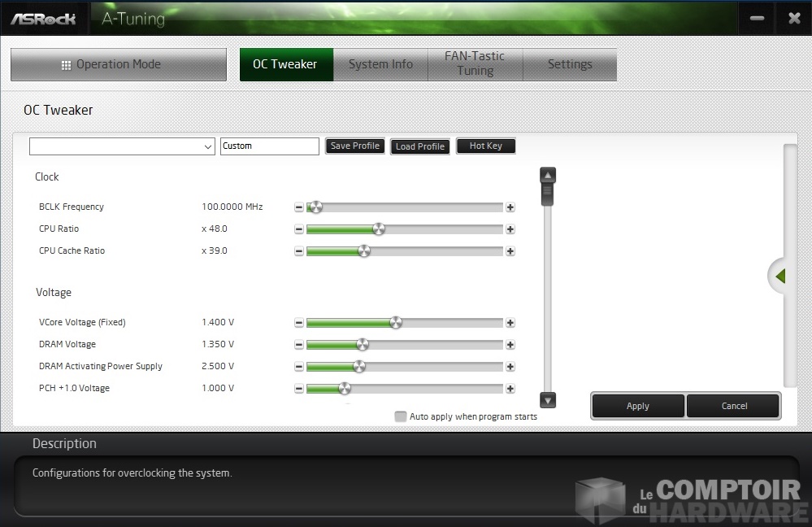Decrease DRAM Activating Power Supply value

[x=299, y=367]
